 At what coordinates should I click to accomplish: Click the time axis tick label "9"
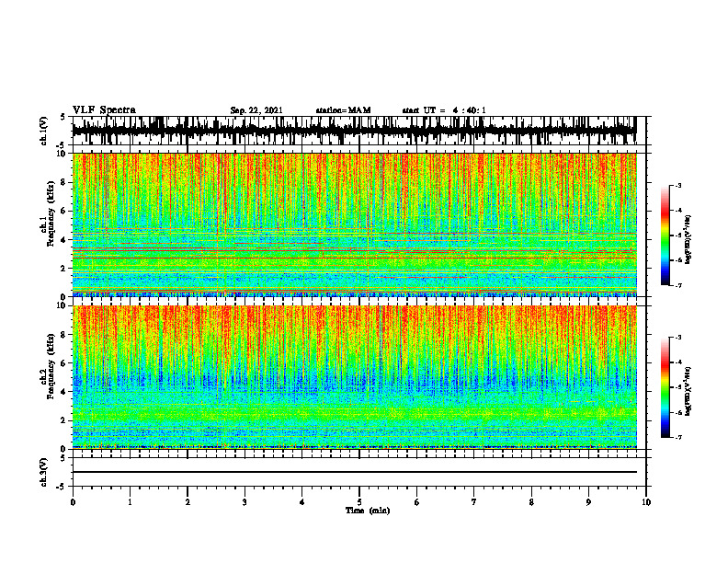pos(588,502)
